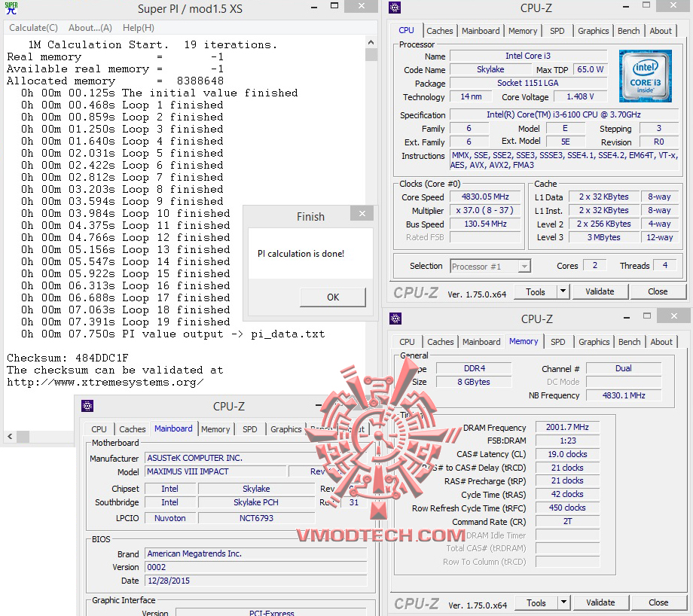Image resolution: width=693 pixels, height=616 pixels.
Task: Click Close button in the top CPU-Z window
Action: point(658,291)
